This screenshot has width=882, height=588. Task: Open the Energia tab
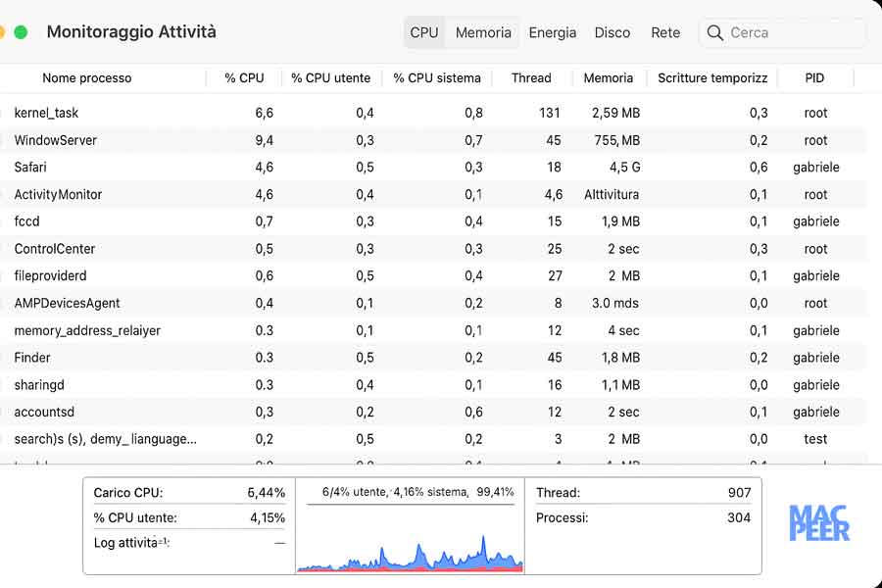point(552,32)
